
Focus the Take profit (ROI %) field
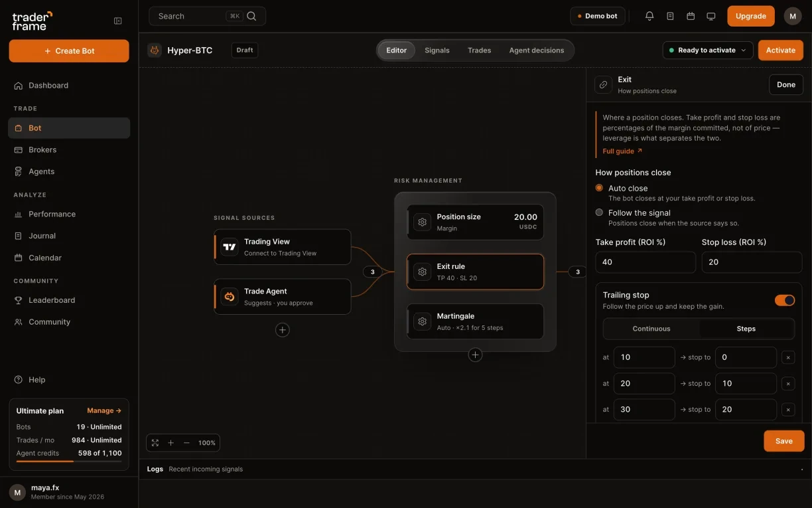tap(645, 262)
